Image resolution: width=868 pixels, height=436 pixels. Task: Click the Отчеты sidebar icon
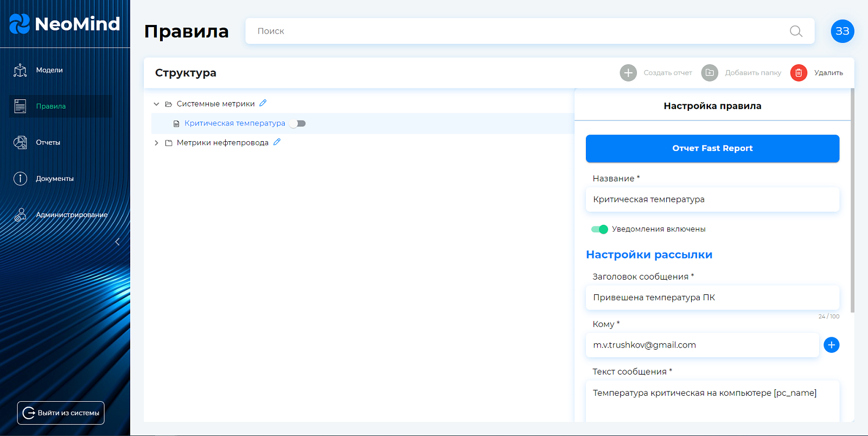[20, 142]
